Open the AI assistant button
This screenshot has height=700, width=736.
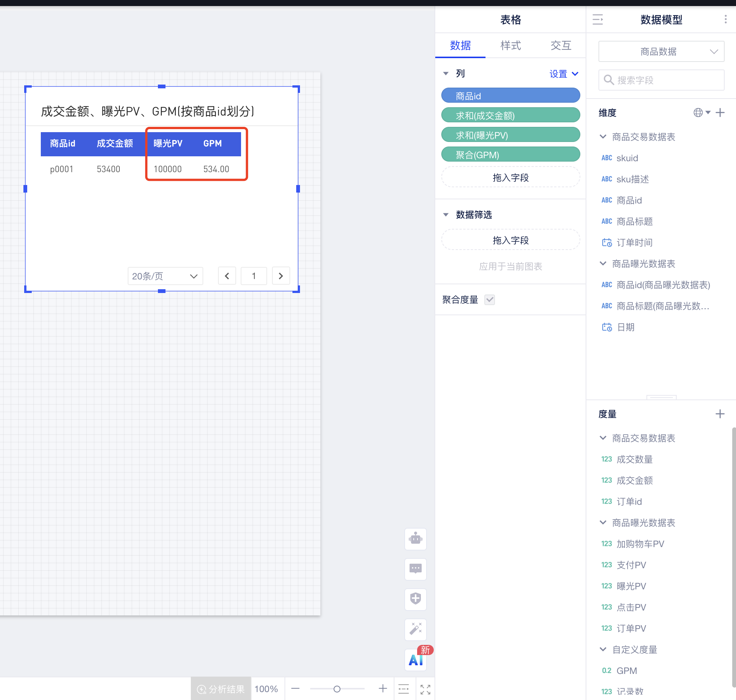pyautogui.click(x=415, y=660)
